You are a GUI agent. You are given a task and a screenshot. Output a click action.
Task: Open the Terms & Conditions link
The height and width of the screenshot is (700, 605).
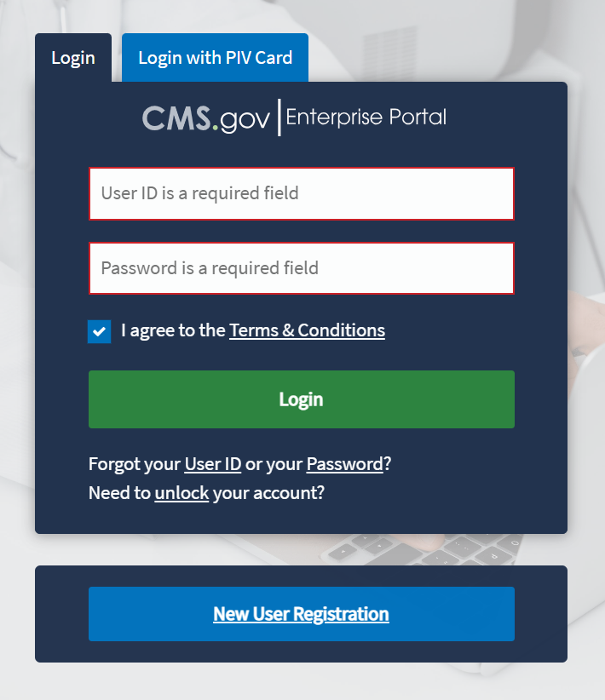(x=307, y=330)
